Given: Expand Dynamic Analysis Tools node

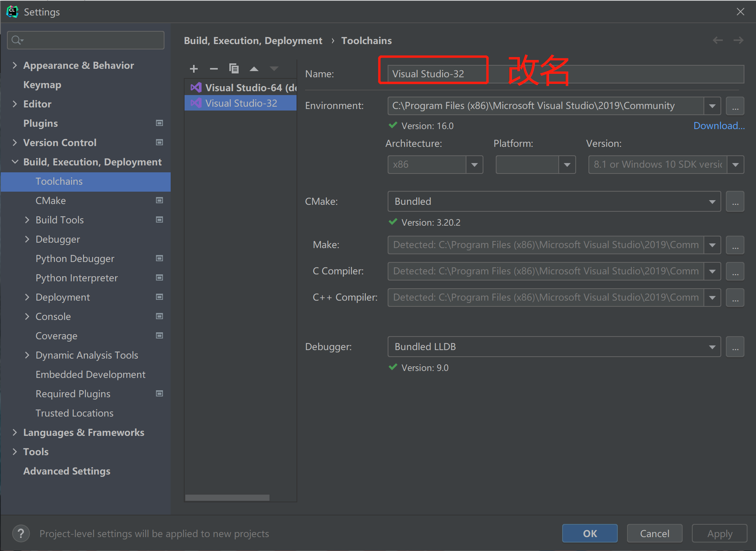Looking at the screenshot, I should coord(27,355).
